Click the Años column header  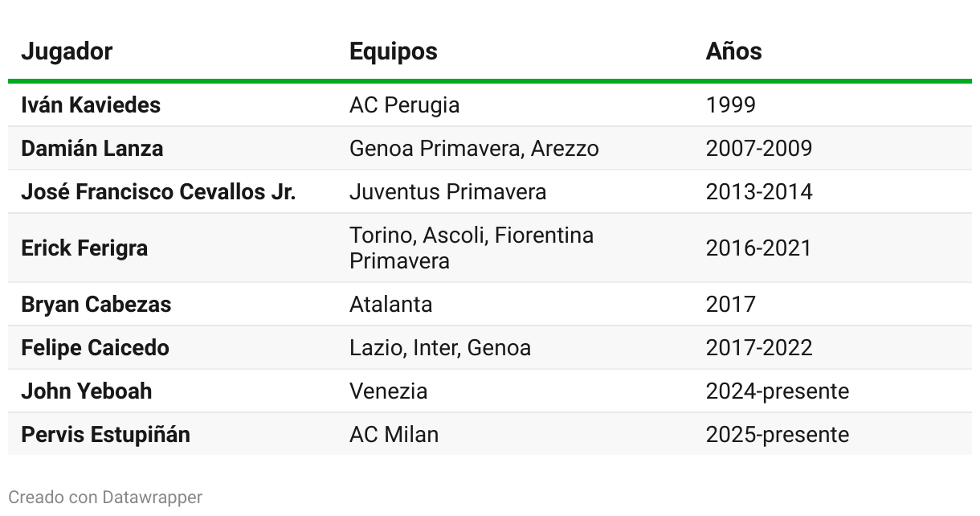(x=734, y=51)
